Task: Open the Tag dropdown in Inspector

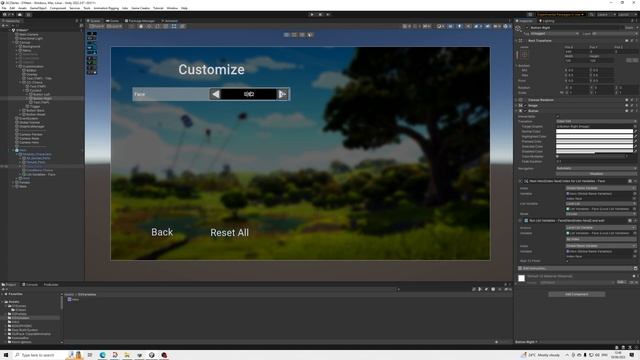Action: coord(554,33)
